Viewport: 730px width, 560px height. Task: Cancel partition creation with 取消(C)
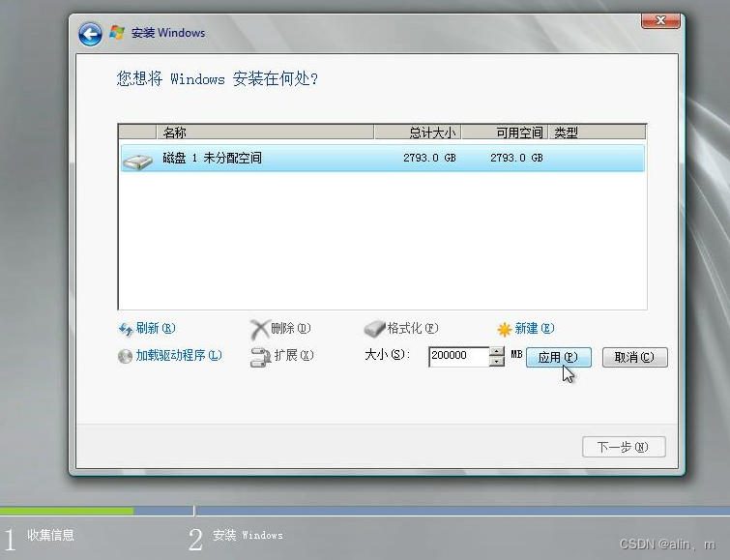(x=635, y=357)
